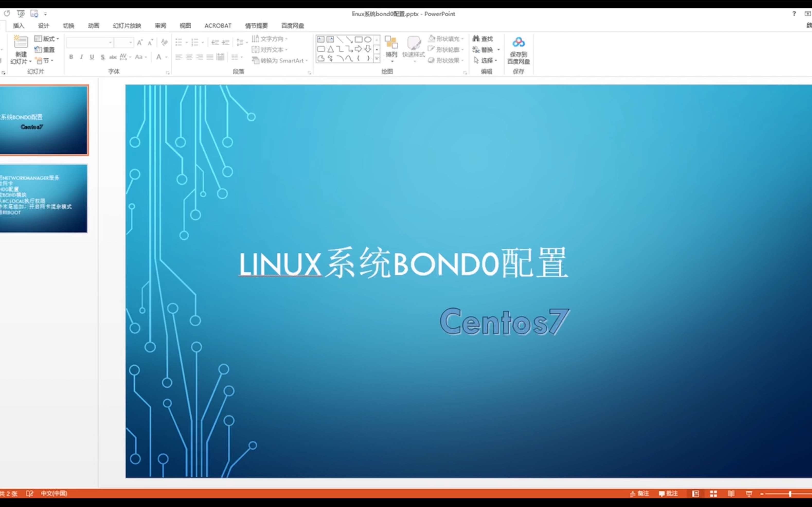The height and width of the screenshot is (507, 812).
Task: Toggle left text alignment
Action: point(179,57)
